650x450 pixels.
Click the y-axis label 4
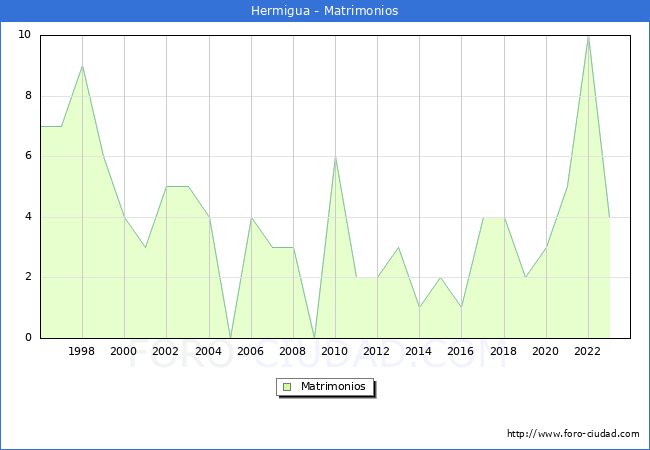pyautogui.click(x=27, y=217)
